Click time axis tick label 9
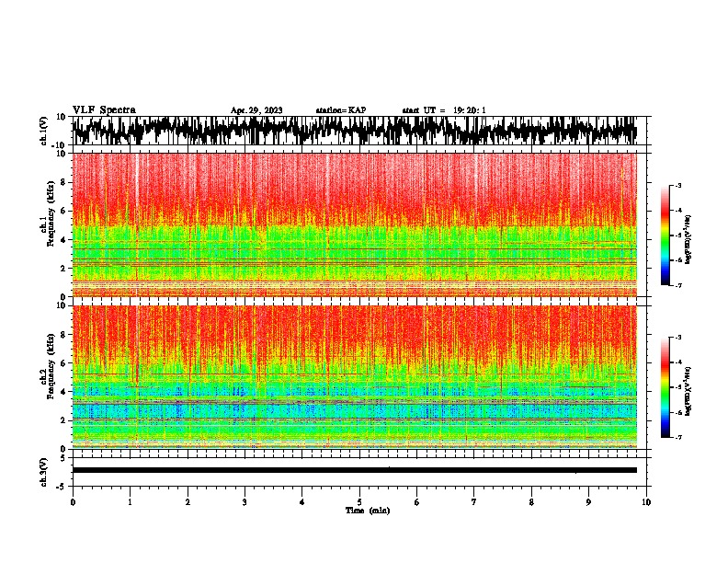 [x=588, y=502]
